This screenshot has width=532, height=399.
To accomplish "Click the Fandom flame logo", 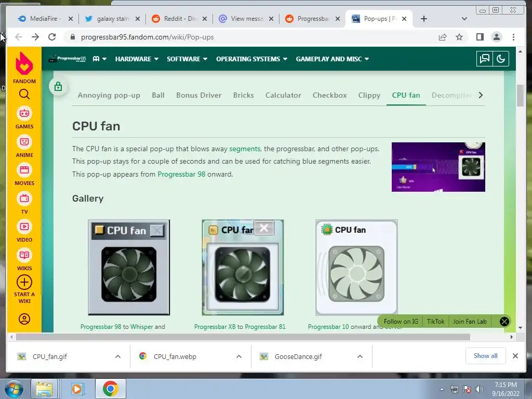I will click(24, 64).
